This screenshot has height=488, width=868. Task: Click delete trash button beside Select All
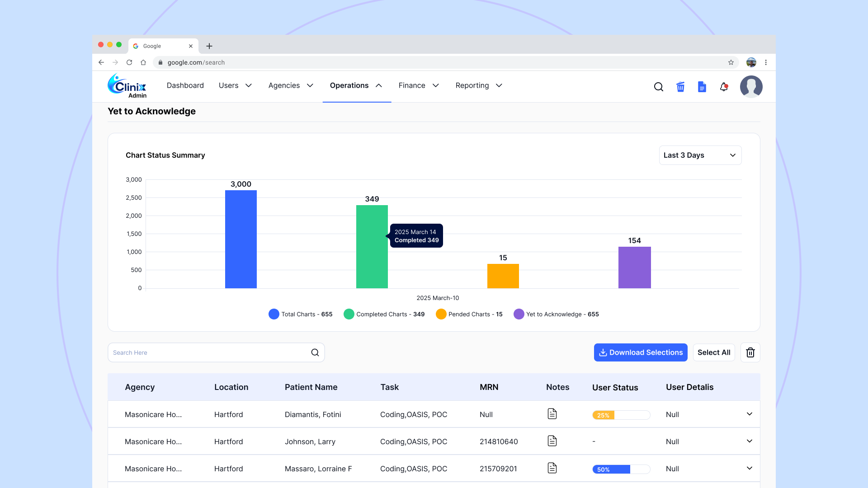(750, 352)
